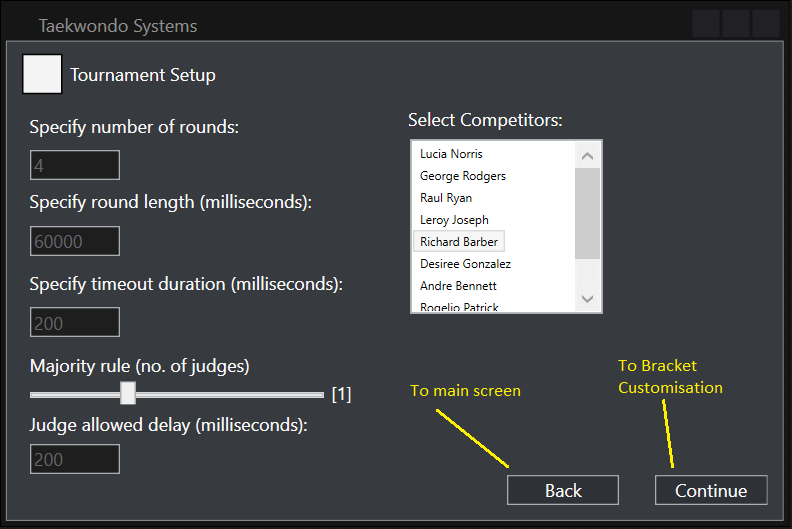
Task: Click the rightmost title bar button
Action: click(x=766, y=25)
